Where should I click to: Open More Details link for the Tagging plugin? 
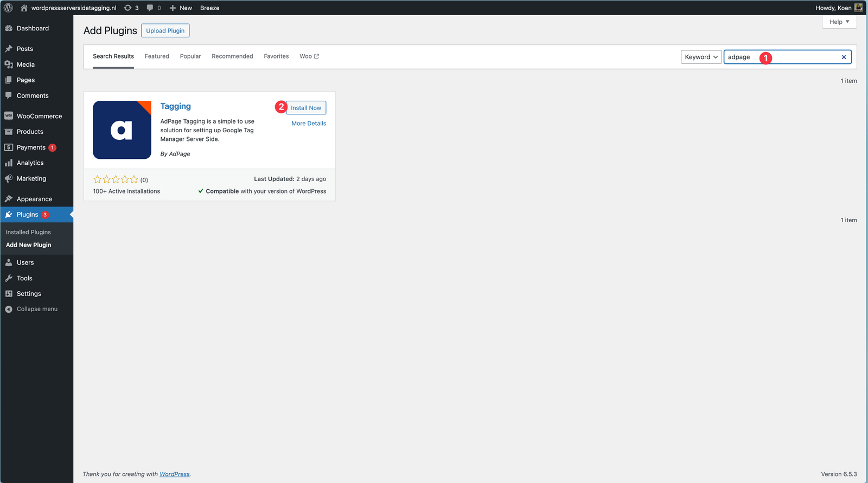click(309, 124)
